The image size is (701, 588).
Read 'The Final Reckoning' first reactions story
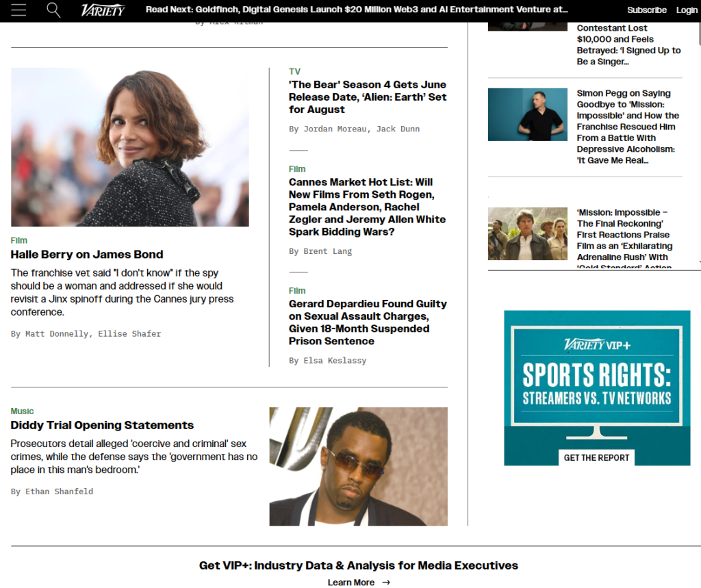click(624, 238)
